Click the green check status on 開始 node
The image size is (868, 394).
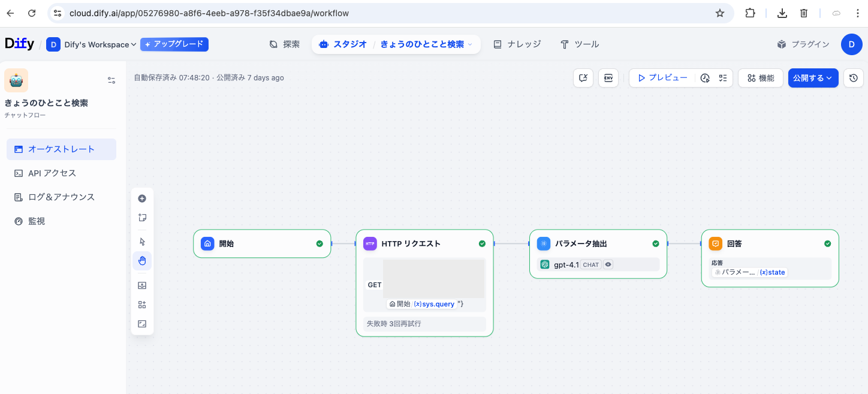tap(320, 243)
